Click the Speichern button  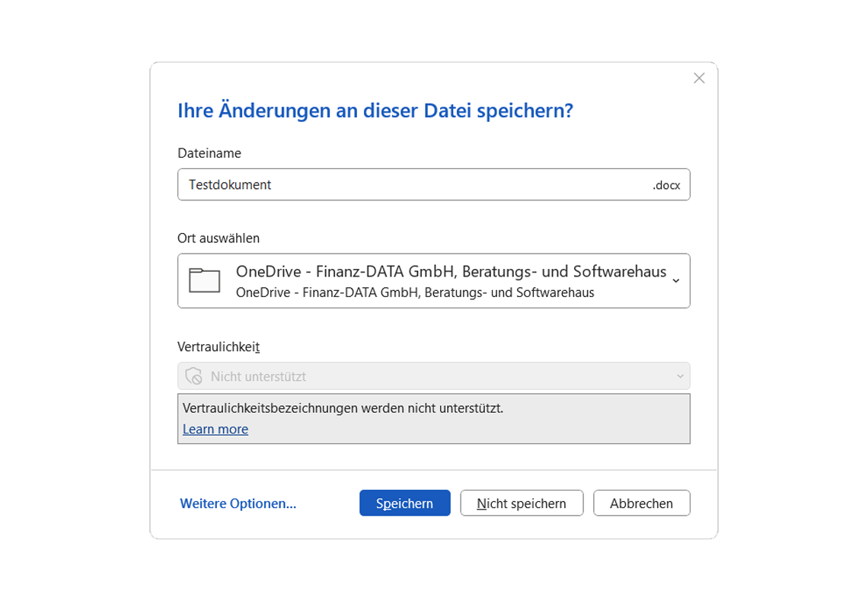(x=404, y=503)
